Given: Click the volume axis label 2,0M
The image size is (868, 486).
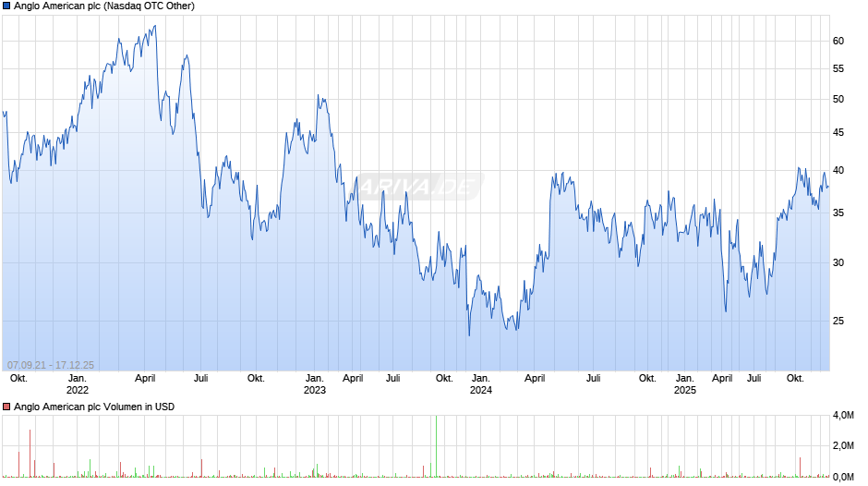Looking at the screenshot, I should 843,446.
